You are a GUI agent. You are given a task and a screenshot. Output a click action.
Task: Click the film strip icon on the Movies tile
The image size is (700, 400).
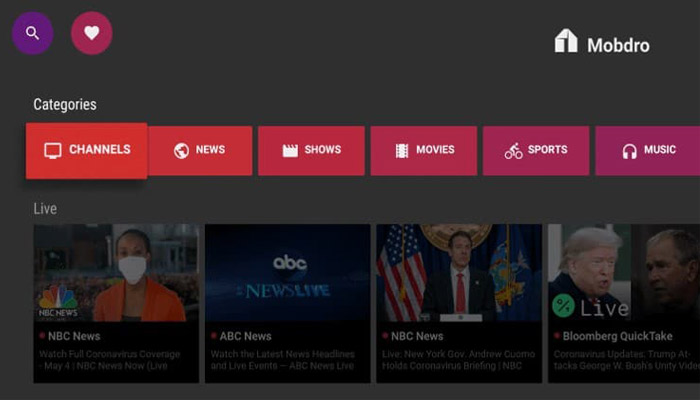[402, 151]
